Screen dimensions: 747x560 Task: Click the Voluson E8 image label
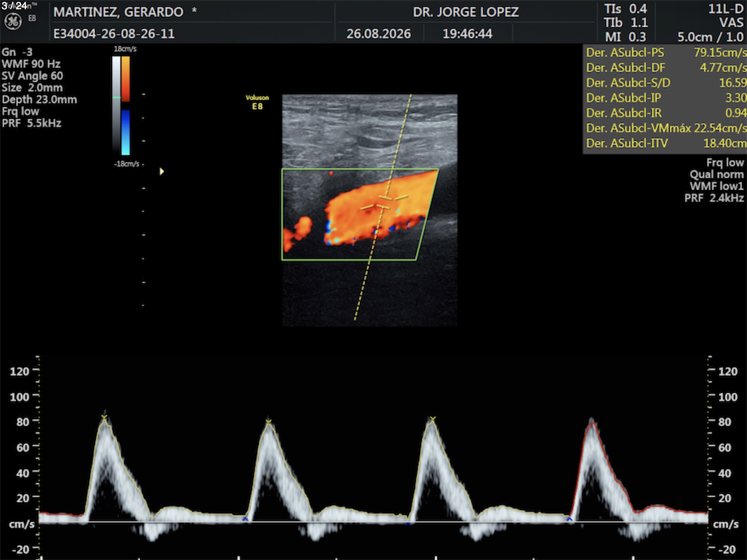pos(257,102)
